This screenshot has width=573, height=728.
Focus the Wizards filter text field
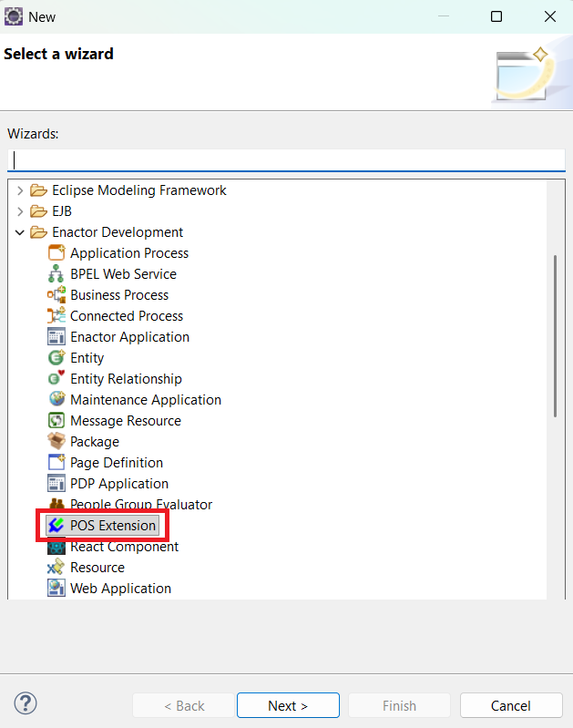coord(286,159)
